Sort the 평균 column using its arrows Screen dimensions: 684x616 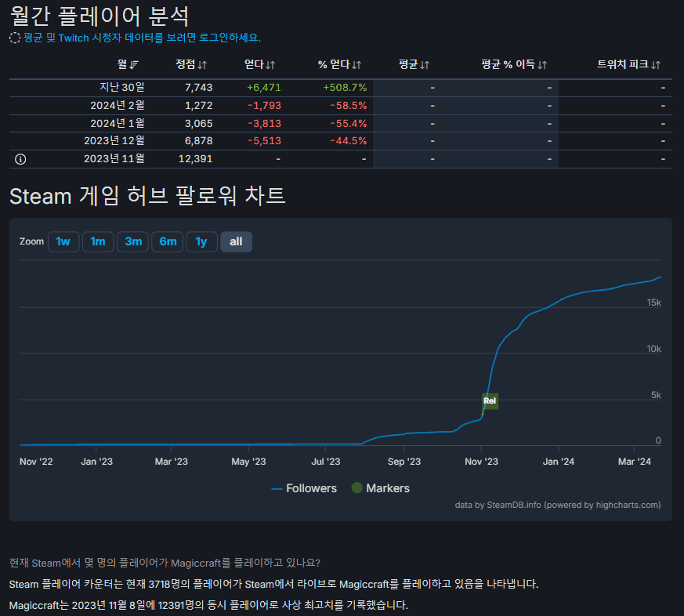(424, 65)
